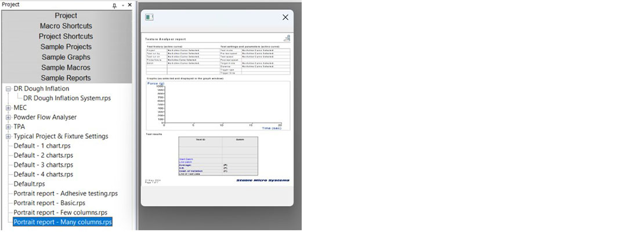Expand the MEC tree node

[x=8, y=108]
